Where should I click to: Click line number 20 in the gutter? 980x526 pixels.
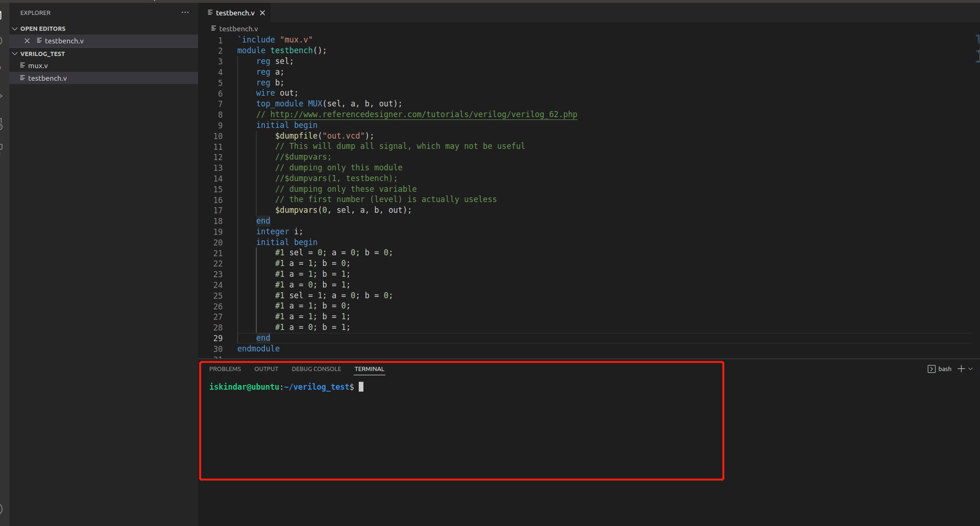pyautogui.click(x=218, y=243)
